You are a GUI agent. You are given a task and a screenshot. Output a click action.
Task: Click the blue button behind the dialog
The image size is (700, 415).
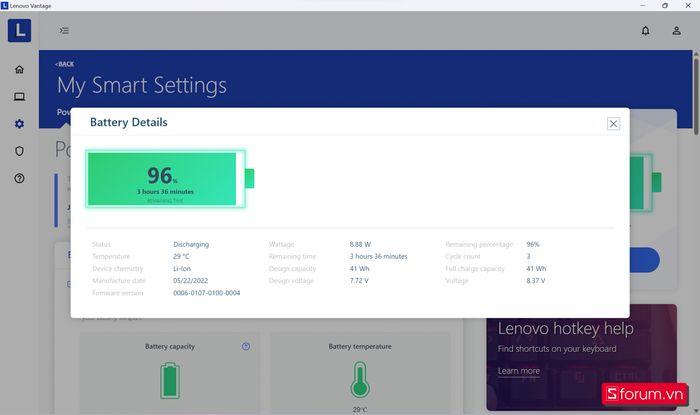(644, 260)
